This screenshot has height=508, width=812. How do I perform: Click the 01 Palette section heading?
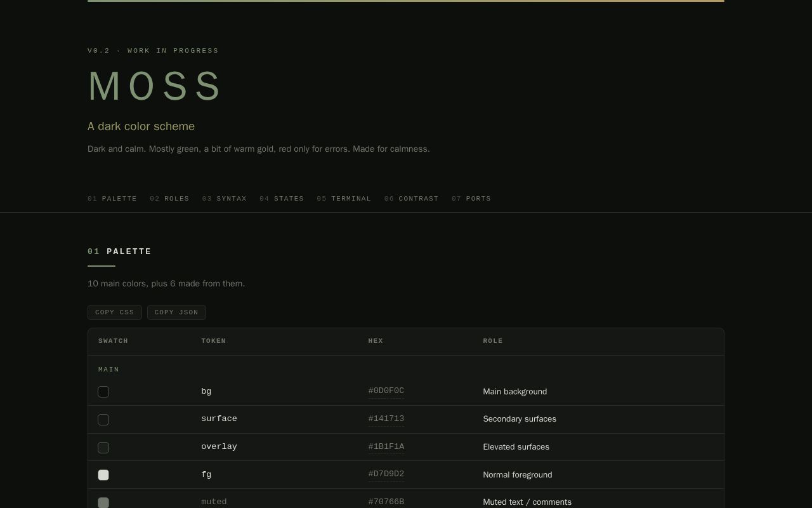120,251
